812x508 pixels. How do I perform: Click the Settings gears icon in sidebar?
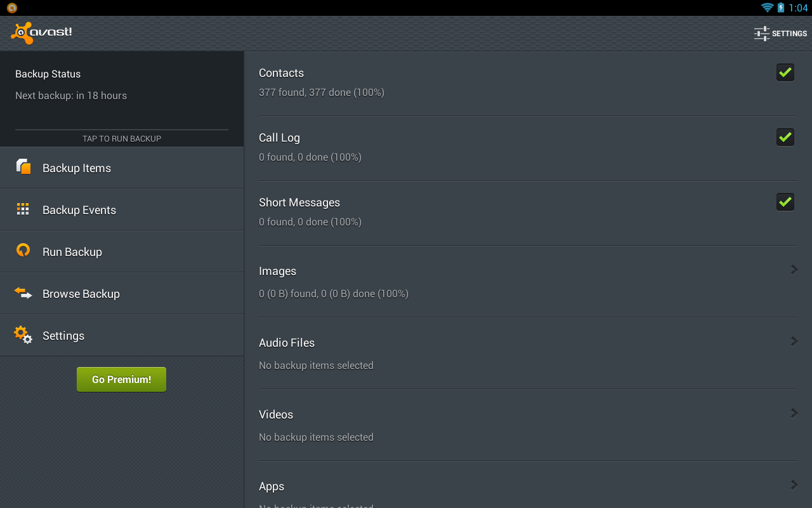coord(23,335)
